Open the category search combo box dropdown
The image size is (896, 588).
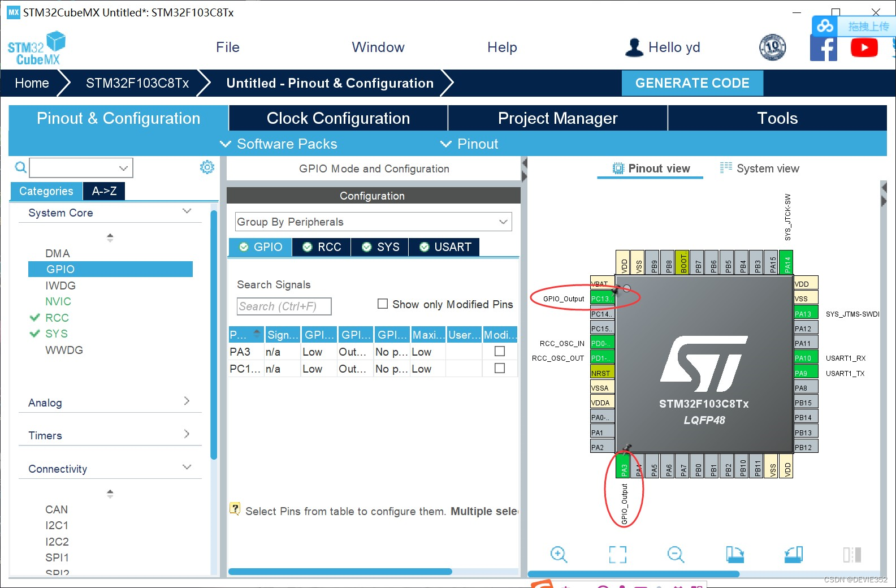click(x=123, y=168)
